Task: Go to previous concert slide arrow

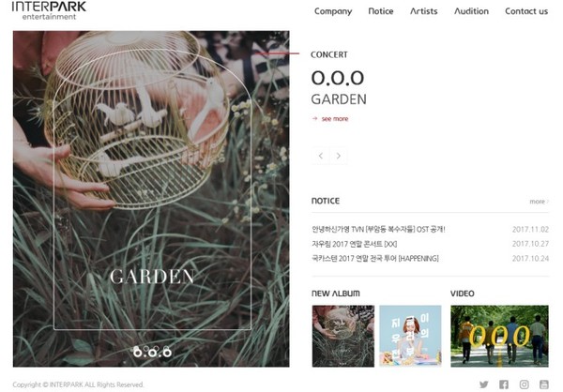Action: 321,156
